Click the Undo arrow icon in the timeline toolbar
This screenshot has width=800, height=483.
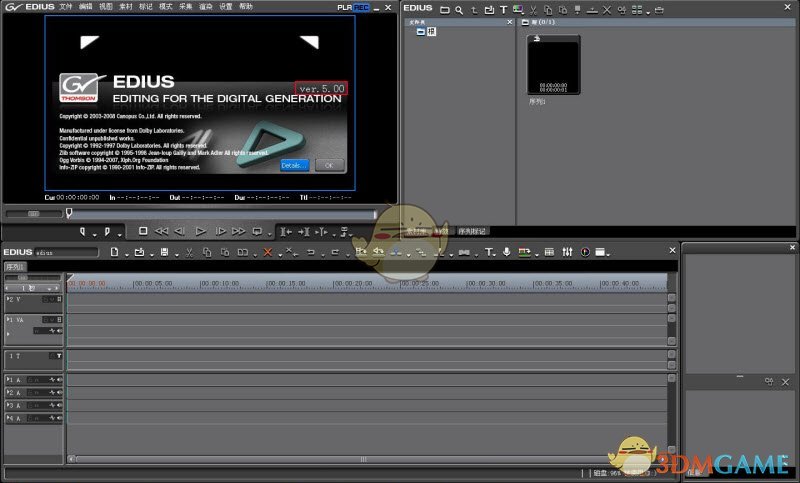311,252
